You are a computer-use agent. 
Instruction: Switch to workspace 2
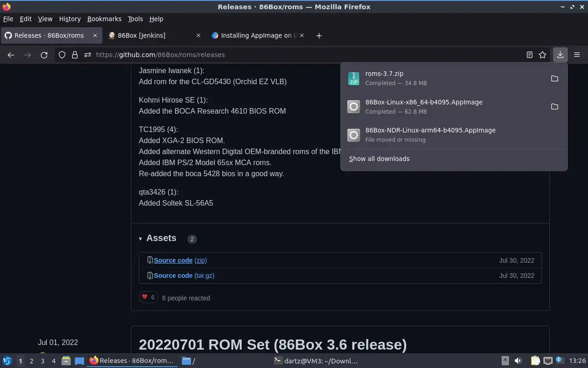(x=31, y=361)
